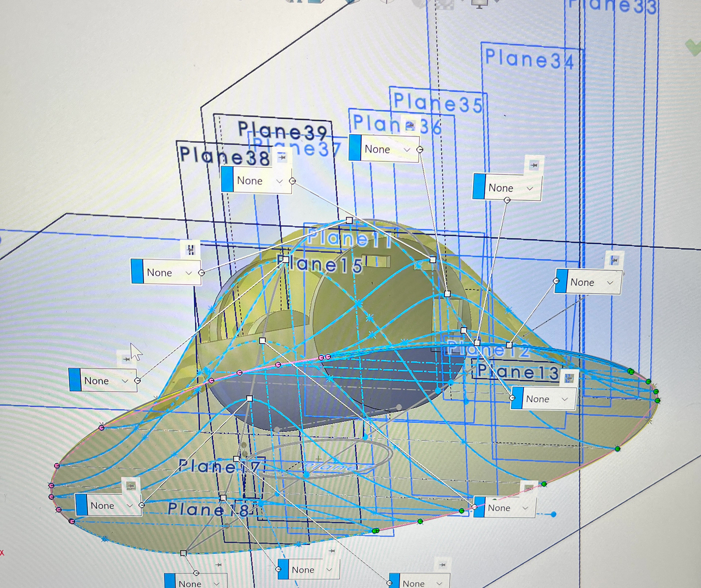Click the pin icon above the far-right None callout
Screen dimensions: 701x588
click(614, 260)
